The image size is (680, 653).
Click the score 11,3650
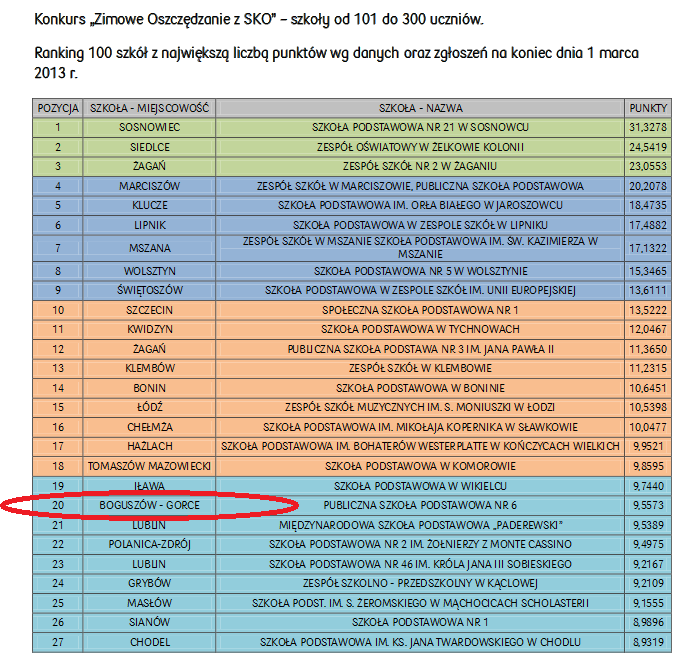pos(648,349)
